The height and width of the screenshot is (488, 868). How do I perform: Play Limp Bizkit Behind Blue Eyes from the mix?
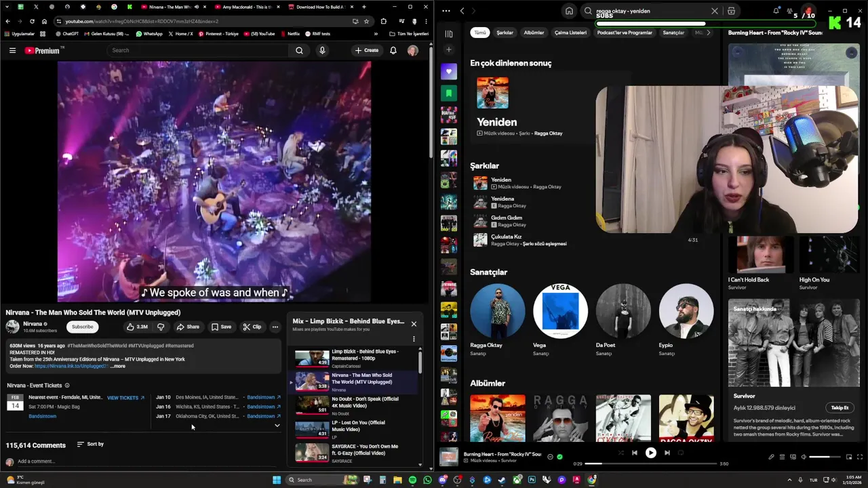(353, 358)
